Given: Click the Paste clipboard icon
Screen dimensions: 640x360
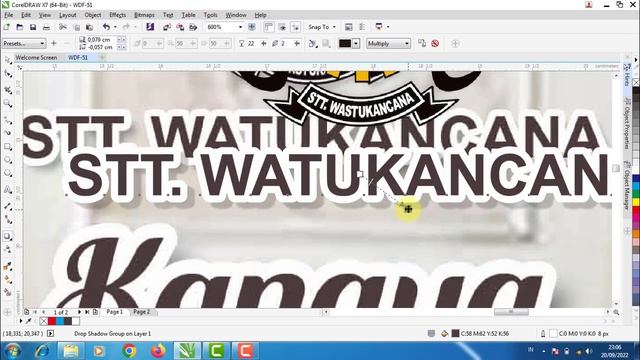Looking at the screenshot, I should point(89,27).
